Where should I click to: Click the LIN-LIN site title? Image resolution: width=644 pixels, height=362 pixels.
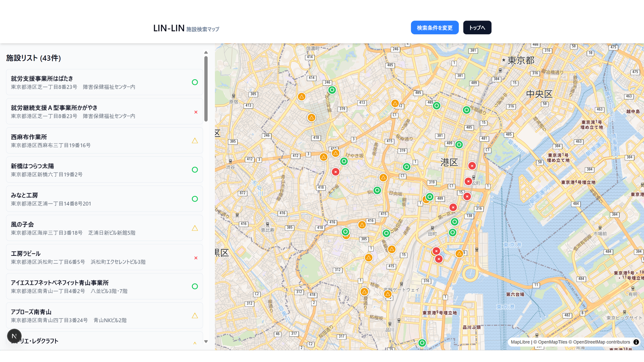click(169, 28)
